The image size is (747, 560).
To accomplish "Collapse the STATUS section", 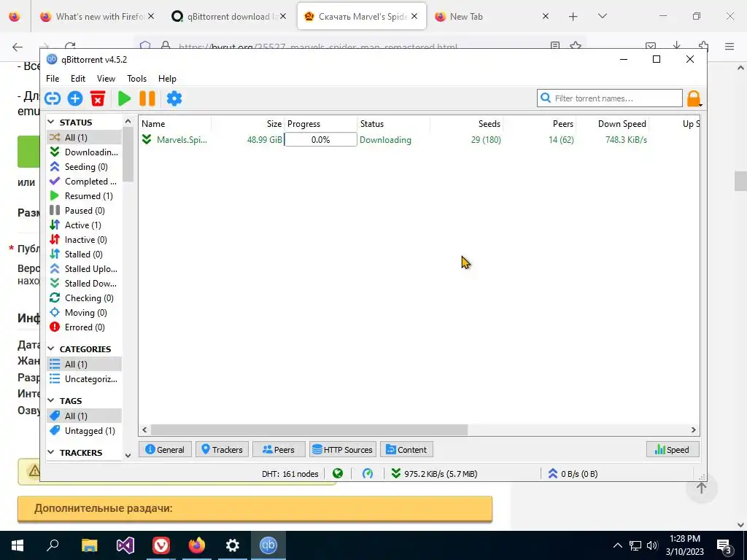I will [52, 122].
